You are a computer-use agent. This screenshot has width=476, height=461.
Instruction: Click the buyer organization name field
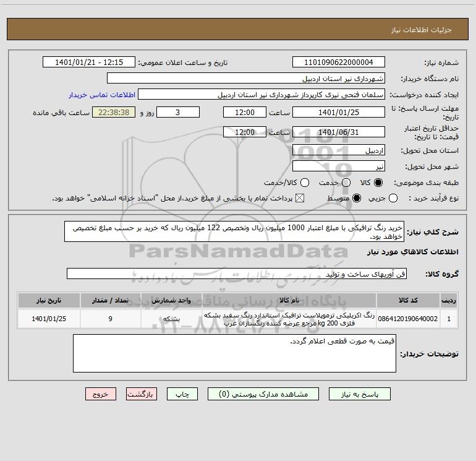(246, 79)
